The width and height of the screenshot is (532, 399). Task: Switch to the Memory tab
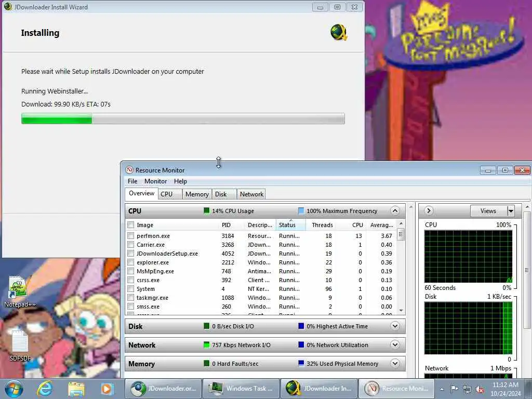tap(197, 194)
